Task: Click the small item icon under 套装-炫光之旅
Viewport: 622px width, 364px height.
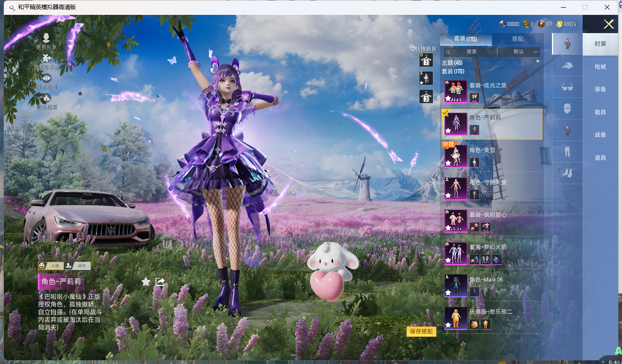Action: [x=474, y=97]
